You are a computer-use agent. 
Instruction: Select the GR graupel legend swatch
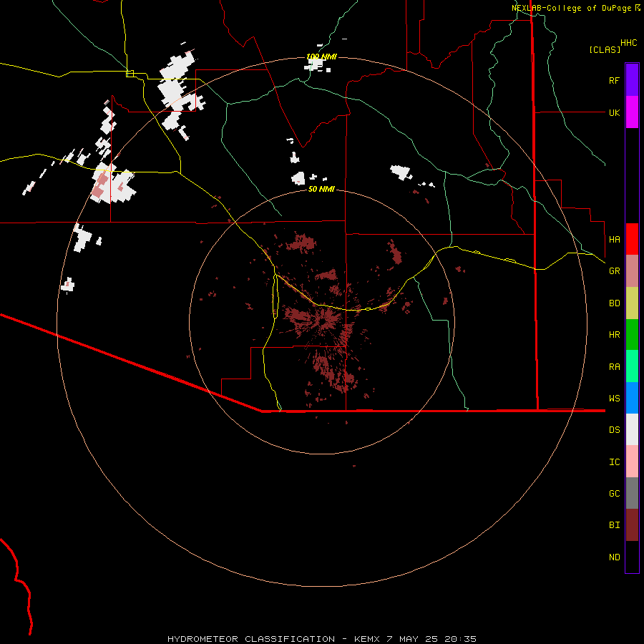[632, 271]
